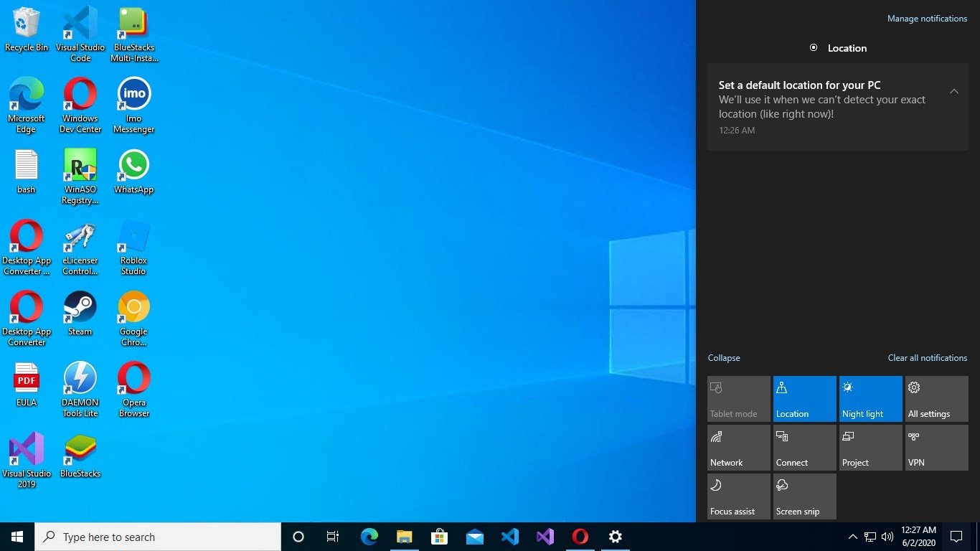This screenshot has height=551, width=980.
Task: Select the Opera Browser desktop shortcut
Action: tap(134, 390)
